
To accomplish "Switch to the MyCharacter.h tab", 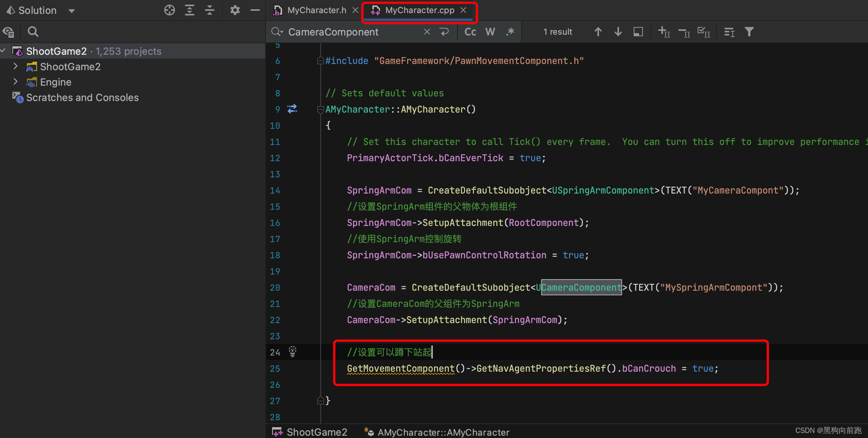I will click(316, 10).
